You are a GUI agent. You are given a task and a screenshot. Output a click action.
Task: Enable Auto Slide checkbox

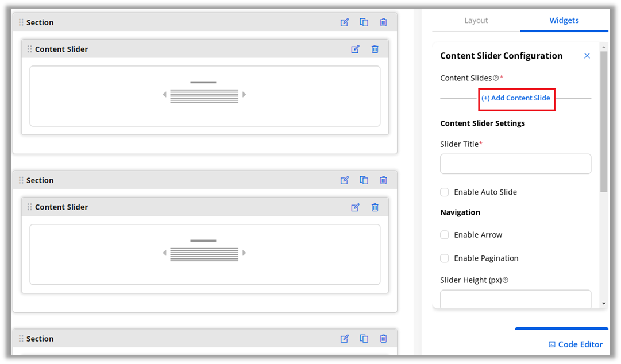point(445,192)
